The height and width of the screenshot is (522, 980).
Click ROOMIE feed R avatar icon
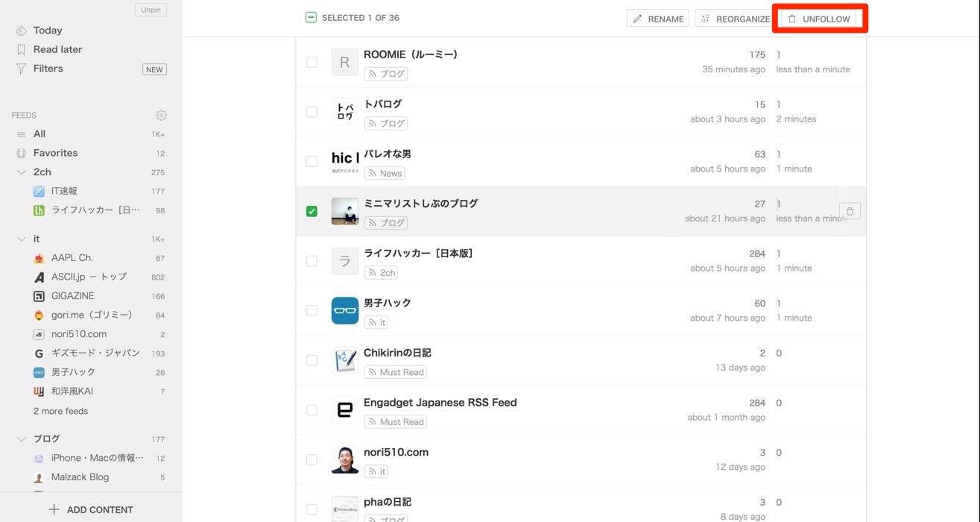pyautogui.click(x=345, y=63)
